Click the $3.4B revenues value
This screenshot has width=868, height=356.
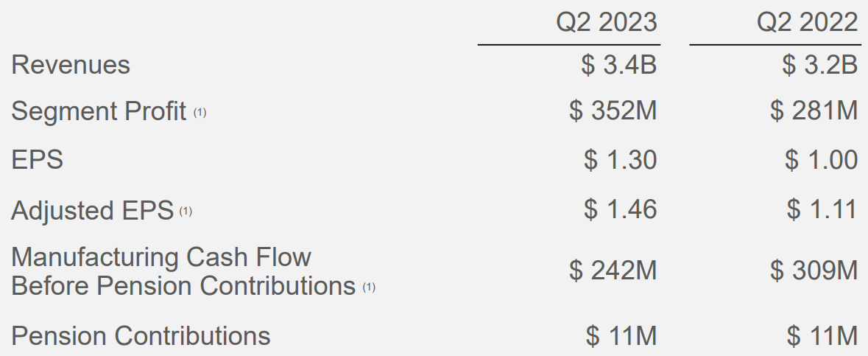click(x=618, y=65)
